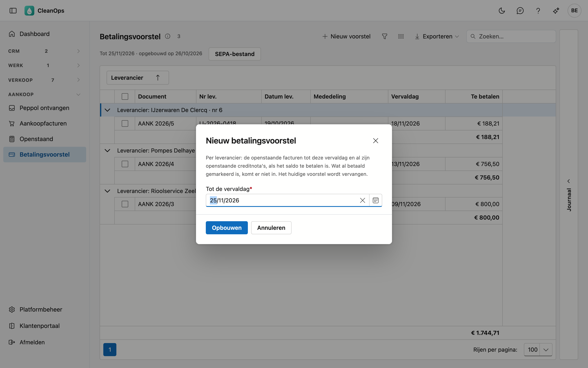Focus the Zoeken search box

tap(511, 37)
